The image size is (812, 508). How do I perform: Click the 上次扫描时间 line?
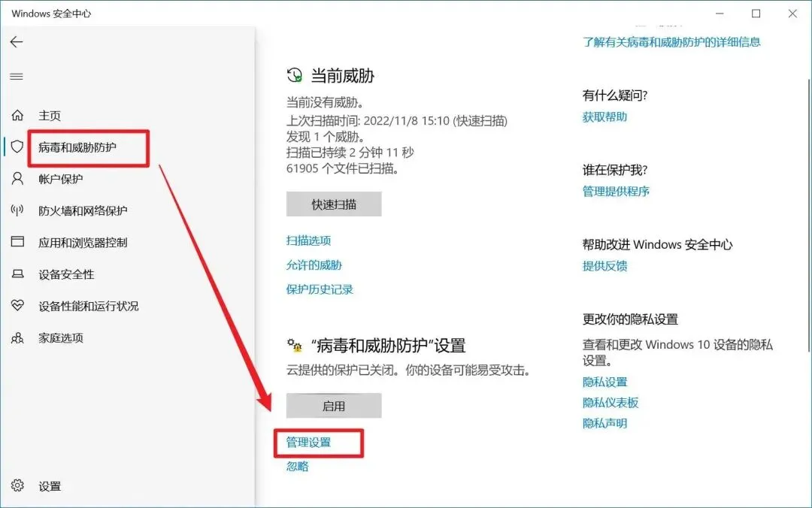397,121
